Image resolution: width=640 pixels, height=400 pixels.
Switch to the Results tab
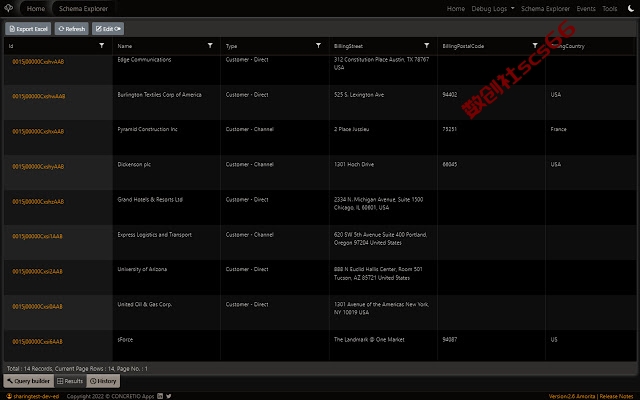70,381
